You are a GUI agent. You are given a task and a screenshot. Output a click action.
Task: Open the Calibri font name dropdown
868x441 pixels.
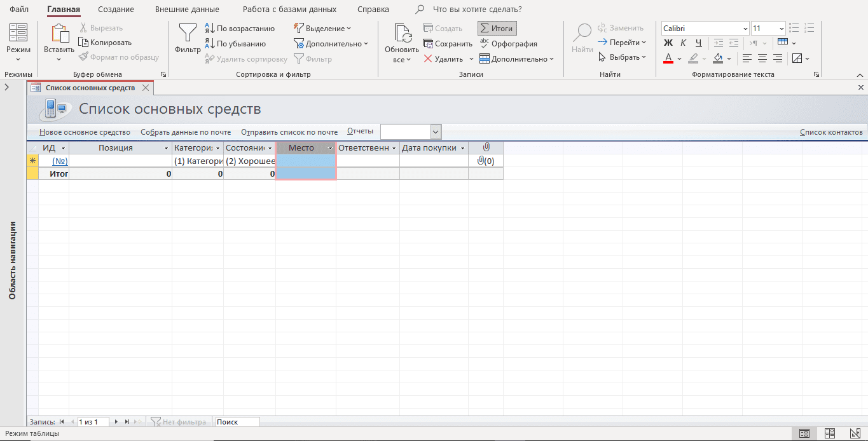tap(745, 29)
